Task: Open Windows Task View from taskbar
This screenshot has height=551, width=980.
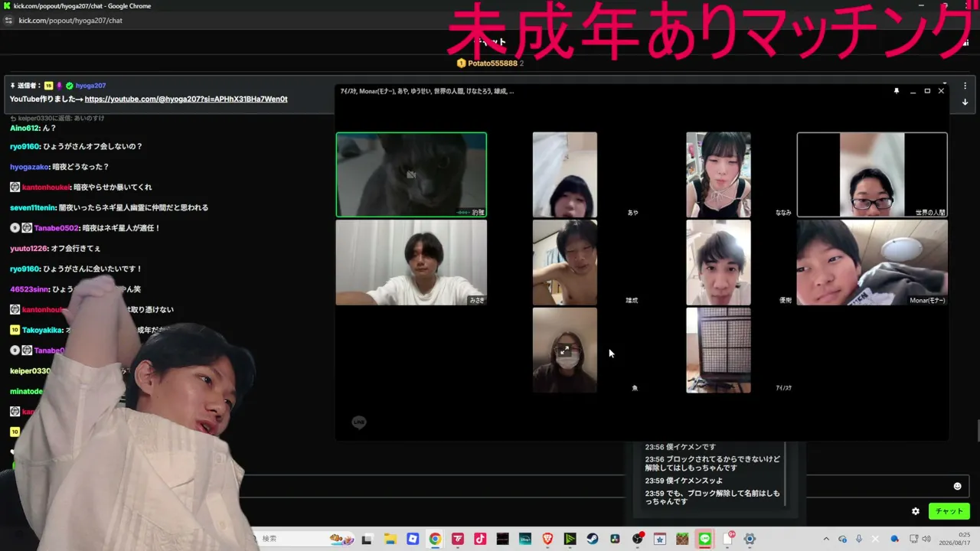Action: point(367,539)
